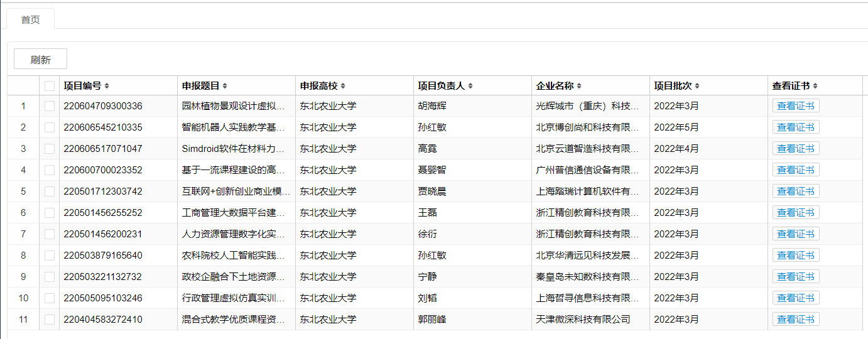Click the 刷新 button
The image size is (868, 339).
tap(40, 60)
